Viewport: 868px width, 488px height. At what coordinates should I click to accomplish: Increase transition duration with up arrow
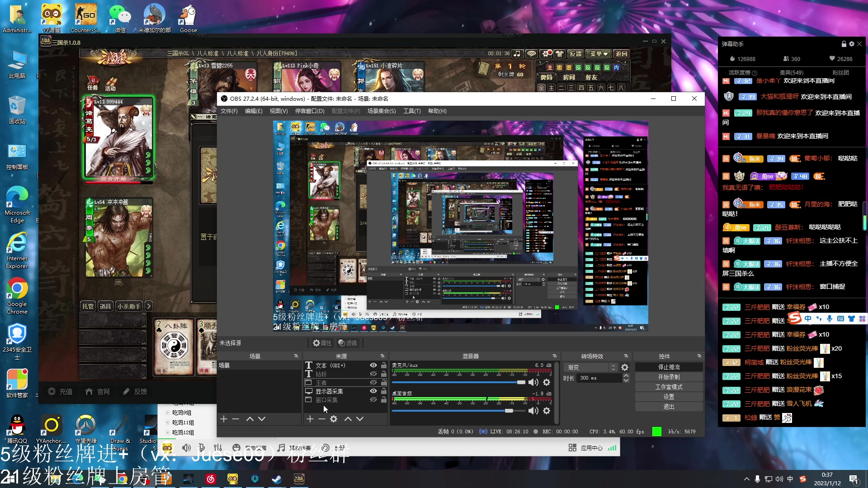[626, 375]
